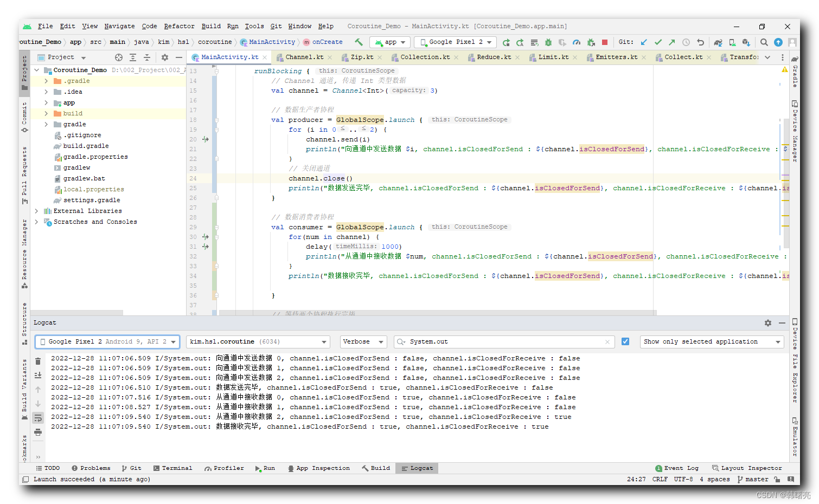Open Logcat device selector Google Pixel 2
The height and width of the screenshot is (504, 819).
(x=107, y=341)
